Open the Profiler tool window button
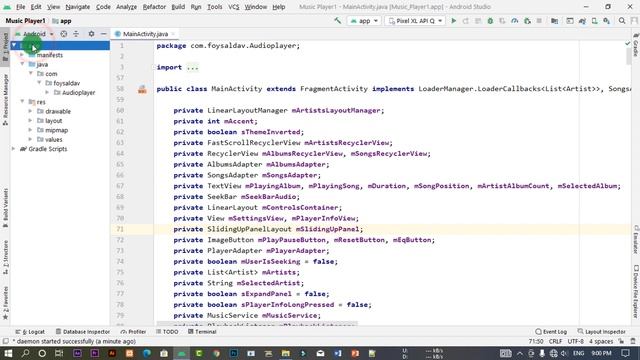Viewport: 640px width, 360px height. coord(133,332)
